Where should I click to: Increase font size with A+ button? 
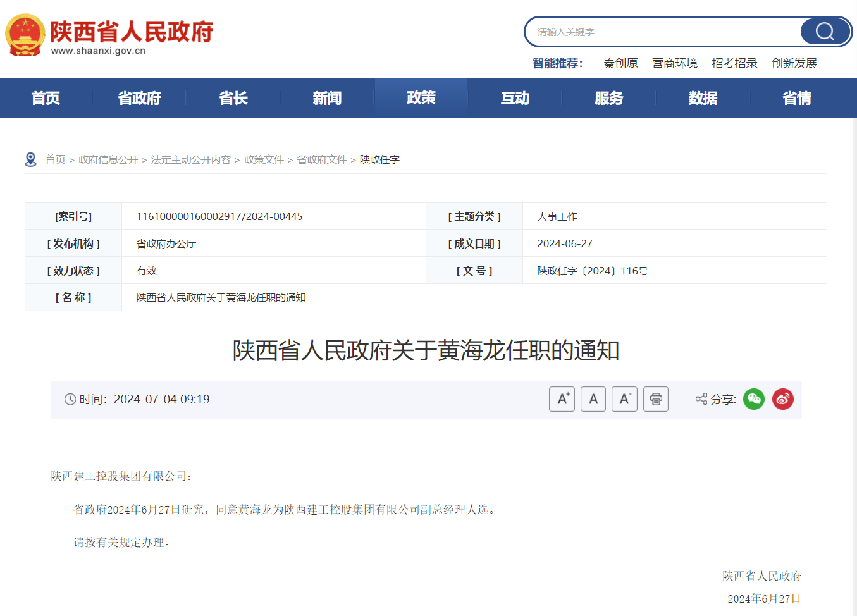click(562, 399)
